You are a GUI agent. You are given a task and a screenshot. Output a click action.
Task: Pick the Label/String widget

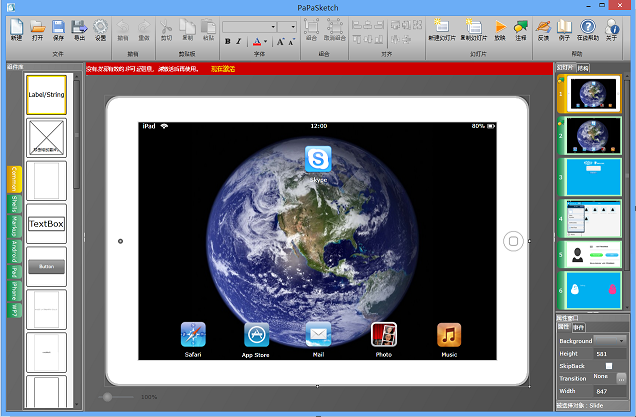(46, 95)
